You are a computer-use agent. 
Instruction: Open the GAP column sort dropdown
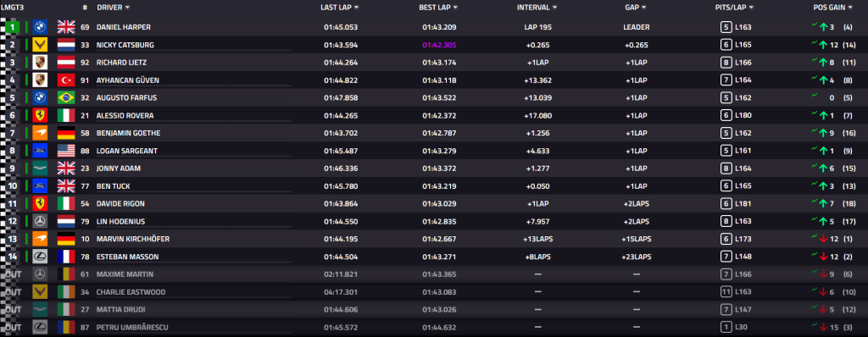click(x=644, y=8)
